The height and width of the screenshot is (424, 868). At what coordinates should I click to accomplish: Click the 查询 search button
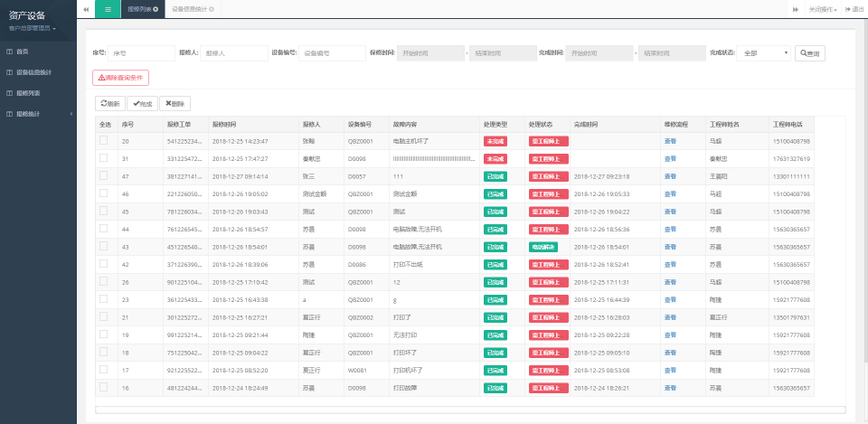tap(810, 53)
